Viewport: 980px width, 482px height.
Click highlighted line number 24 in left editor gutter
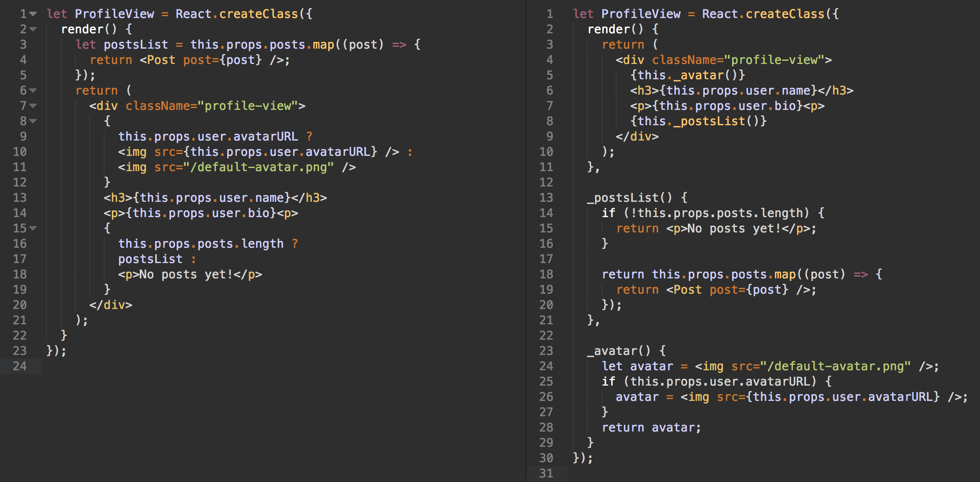click(20, 366)
